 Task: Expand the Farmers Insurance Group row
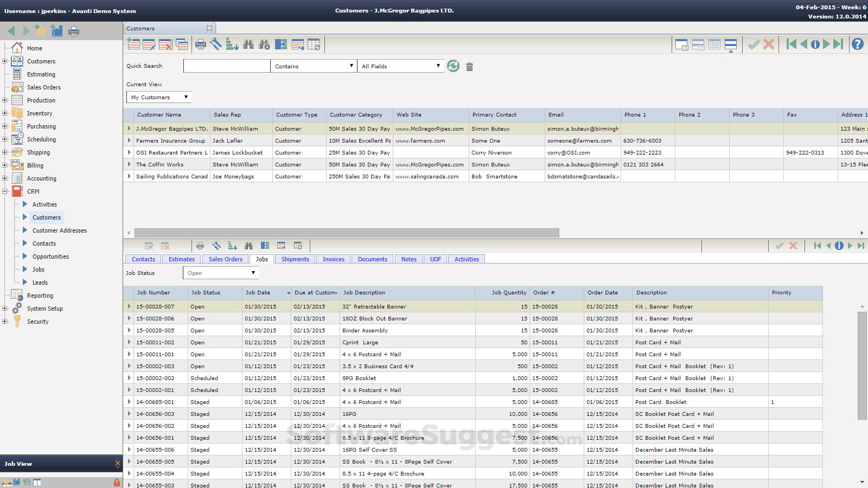[129, 140]
